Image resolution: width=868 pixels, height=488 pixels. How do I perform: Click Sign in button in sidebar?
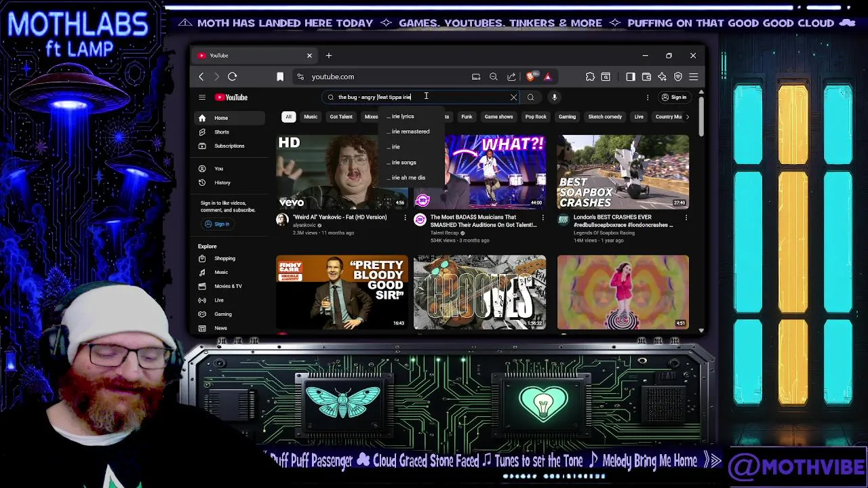pos(218,224)
